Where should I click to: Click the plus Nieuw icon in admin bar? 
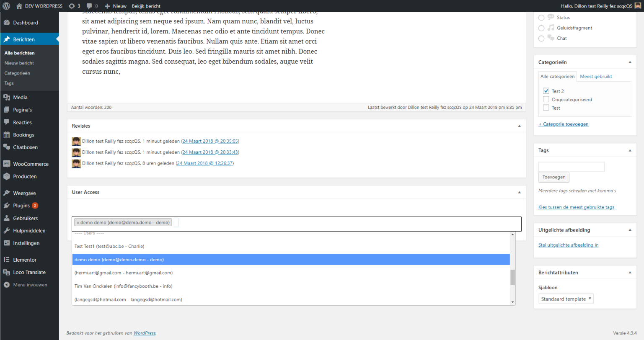107,6
